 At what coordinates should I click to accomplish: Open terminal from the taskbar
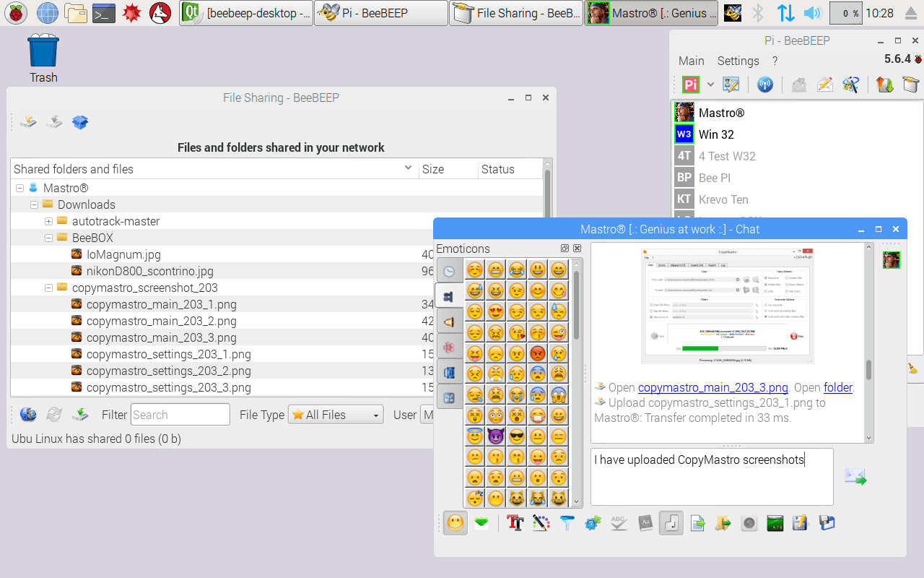(x=105, y=13)
